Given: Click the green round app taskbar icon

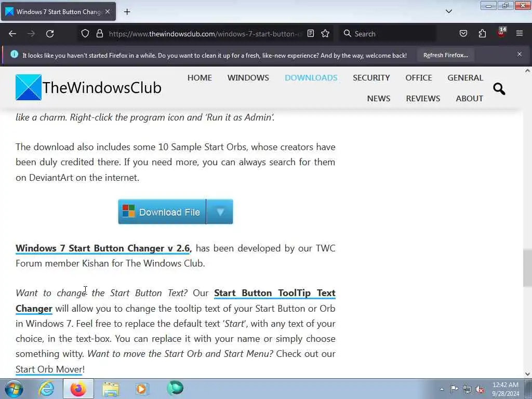Looking at the screenshot, I should pos(175,388).
